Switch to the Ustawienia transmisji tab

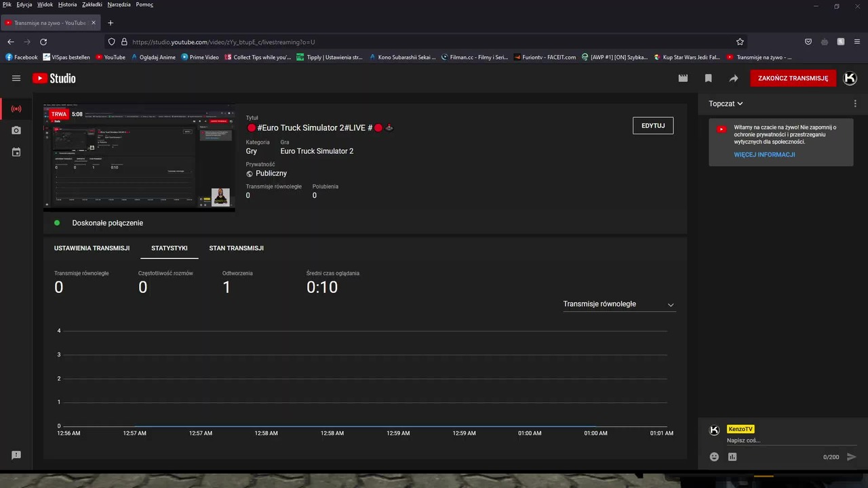click(x=92, y=248)
